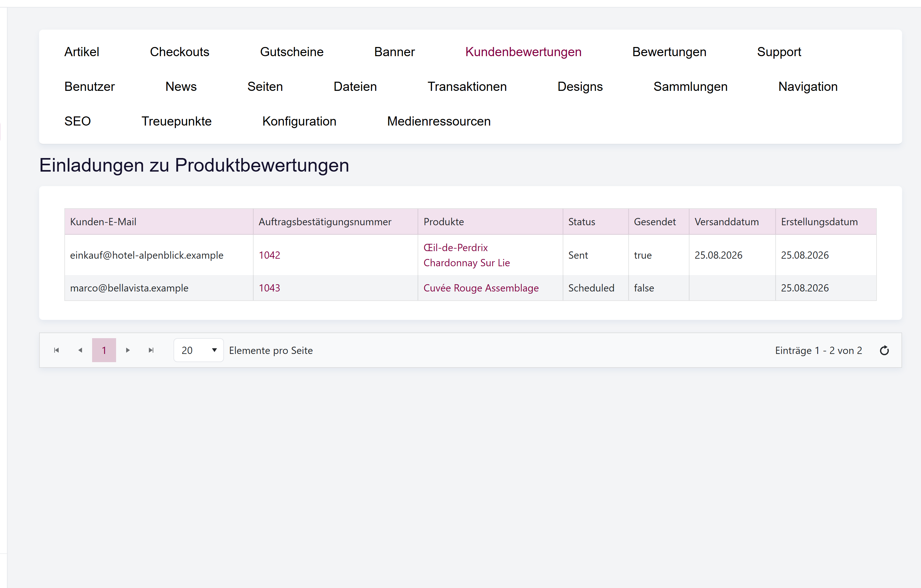Open the Œil-de-Perdrix product link
Viewport: 921px width, 588px height.
click(x=455, y=248)
